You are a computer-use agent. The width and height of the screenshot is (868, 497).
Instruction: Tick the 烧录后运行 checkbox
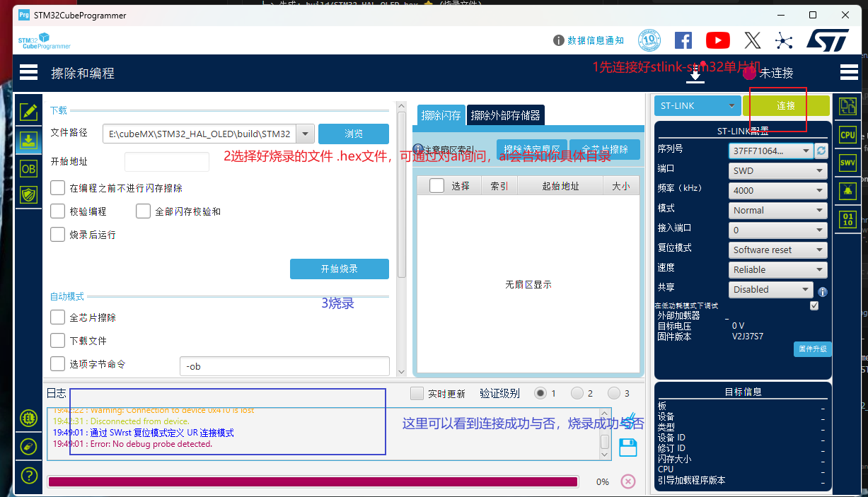pos(58,234)
